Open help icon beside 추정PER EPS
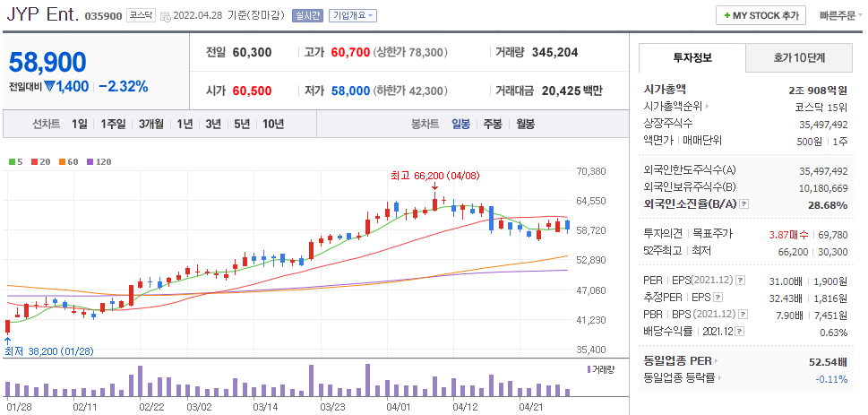 (x=718, y=298)
